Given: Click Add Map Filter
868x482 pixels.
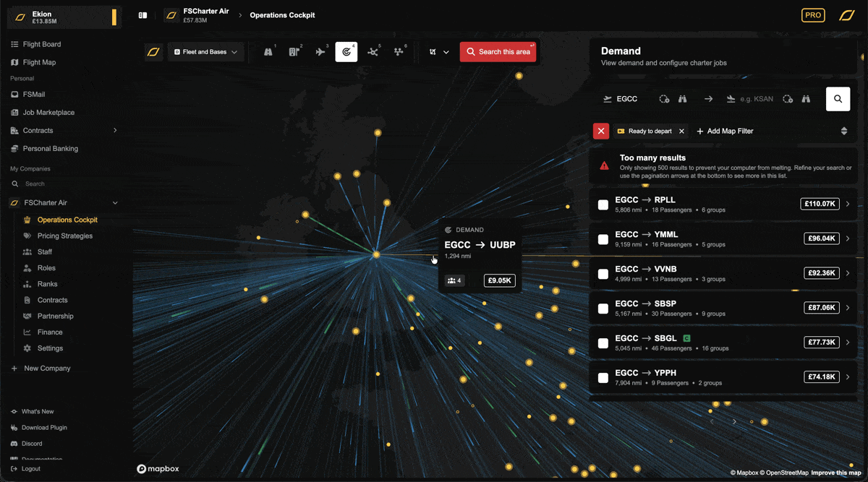Looking at the screenshot, I should point(725,131).
